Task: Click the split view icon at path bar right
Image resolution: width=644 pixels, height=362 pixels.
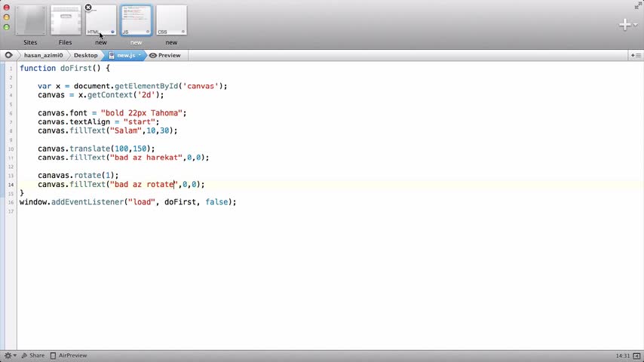Action: tap(636, 55)
